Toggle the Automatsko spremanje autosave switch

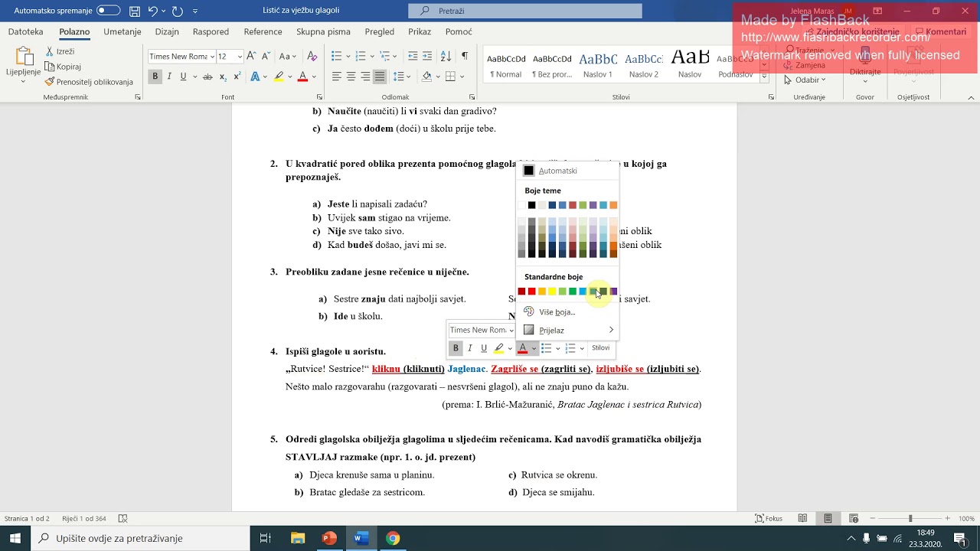click(108, 11)
